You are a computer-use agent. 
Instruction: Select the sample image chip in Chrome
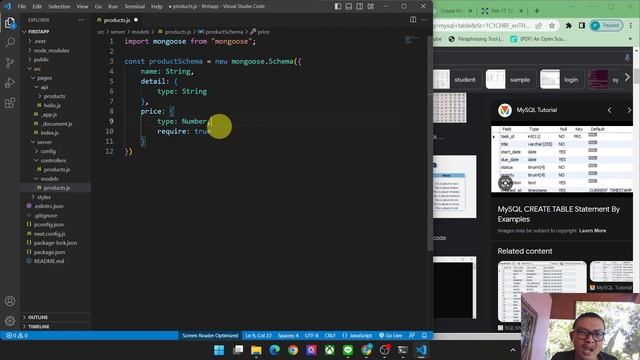509,80
